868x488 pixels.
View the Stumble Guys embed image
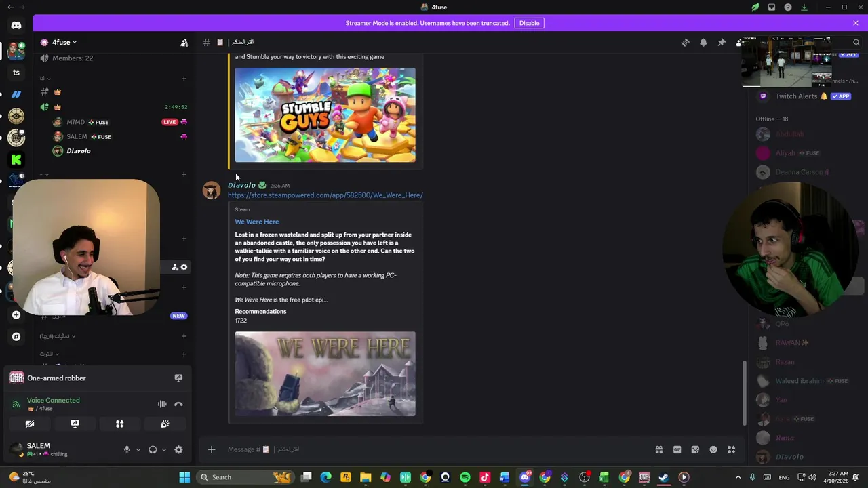(x=325, y=115)
